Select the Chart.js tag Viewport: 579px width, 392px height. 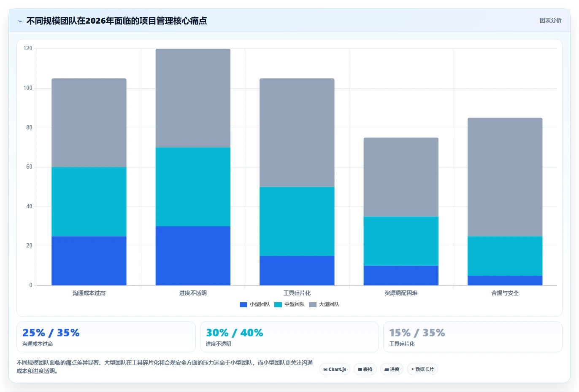point(335,369)
